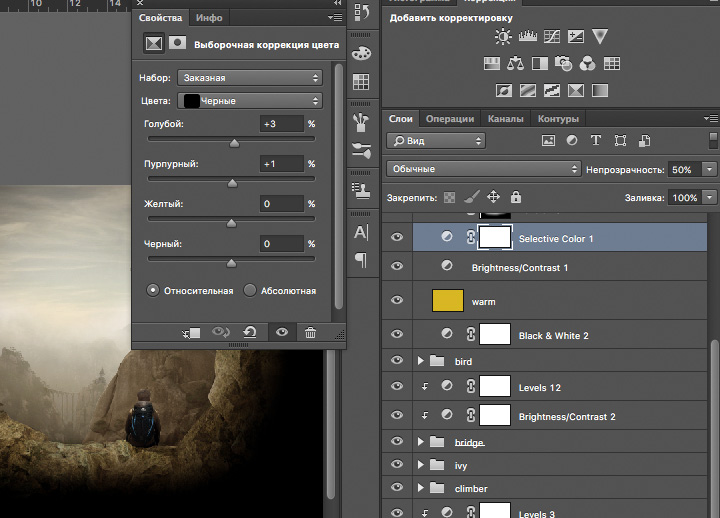Viewport: 720px width, 518px height.
Task: Switch to the Каналы tab
Action: click(505, 118)
